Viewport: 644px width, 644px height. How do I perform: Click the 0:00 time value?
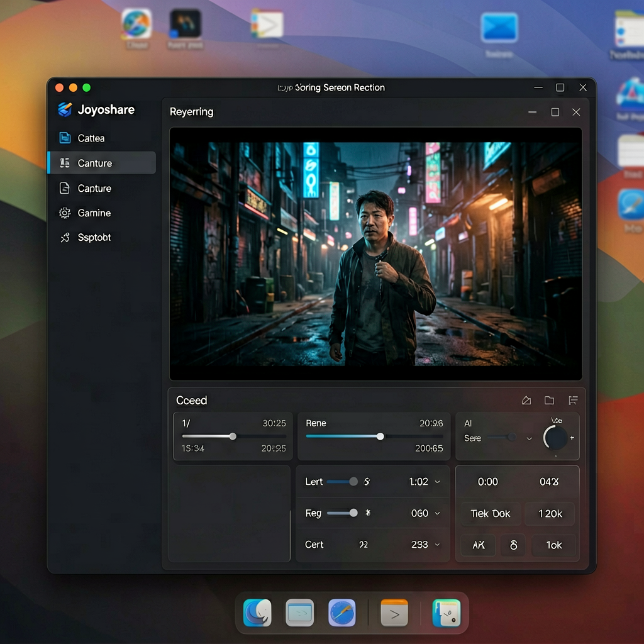487,481
